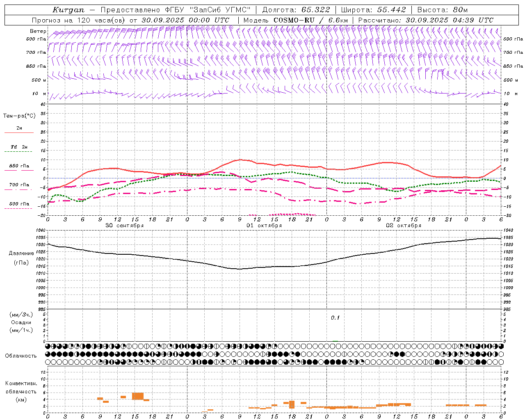Select the elevation text "Высота: 80м"
525x420 pixels.
443,10
